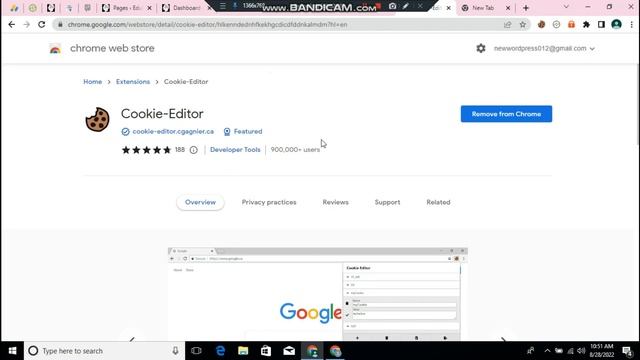Screen dimensions: 640x360
Task: Click the "chrome web store" title text
Action: click(x=112, y=48)
